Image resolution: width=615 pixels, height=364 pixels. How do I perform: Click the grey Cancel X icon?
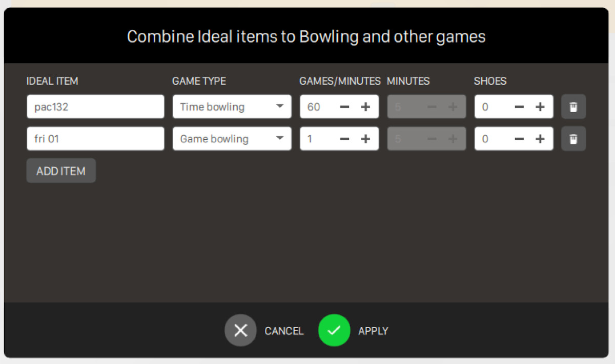click(x=240, y=331)
